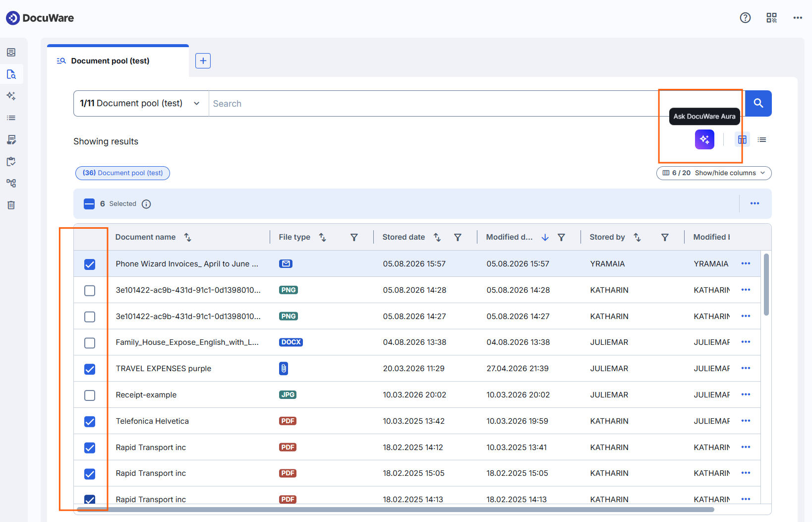Image resolution: width=812 pixels, height=522 pixels.
Task: Open the QR code apps icon
Action: tap(771, 18)
